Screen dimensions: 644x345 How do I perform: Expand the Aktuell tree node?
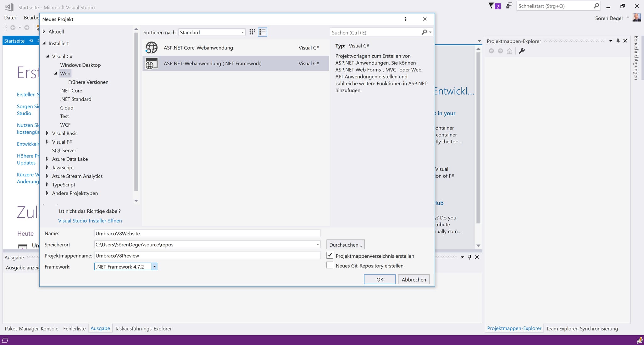point(44,31)
